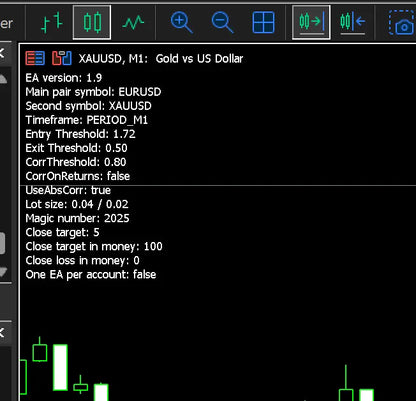
Task: Click the large white candlestick body
Action: 60,367
